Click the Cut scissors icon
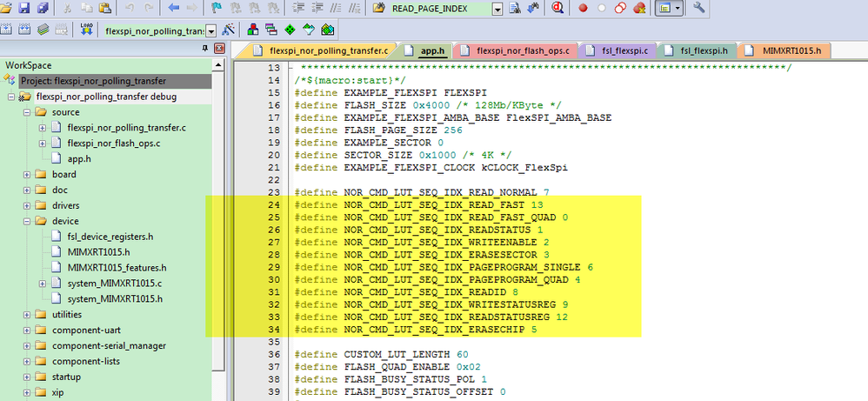This screenshot has height=401, width=868. pyautogui.click(x=67, y=8)
